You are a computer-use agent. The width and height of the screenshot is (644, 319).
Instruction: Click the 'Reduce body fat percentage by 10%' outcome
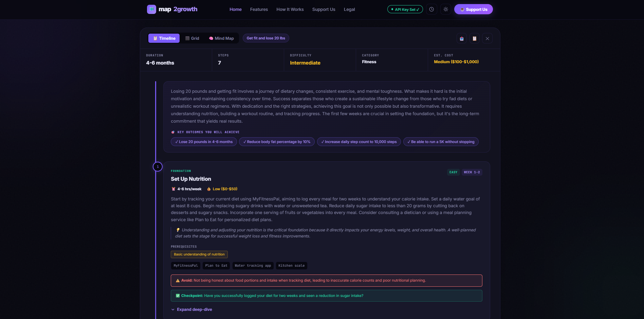277,142
